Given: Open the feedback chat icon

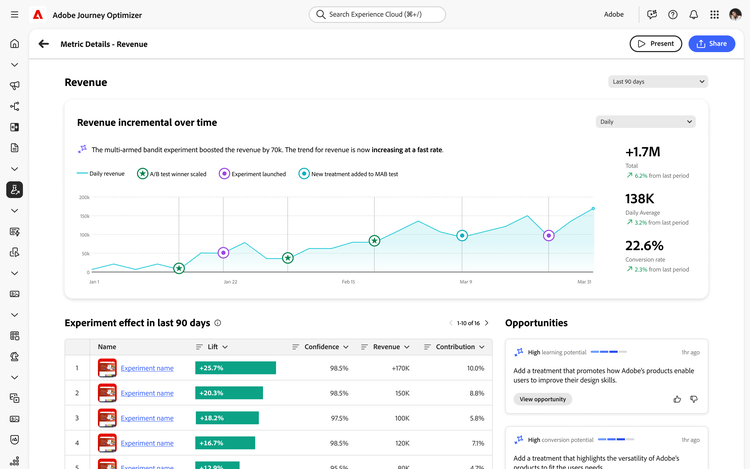Looking at the screenshot, I should click(x=652, y=14).
